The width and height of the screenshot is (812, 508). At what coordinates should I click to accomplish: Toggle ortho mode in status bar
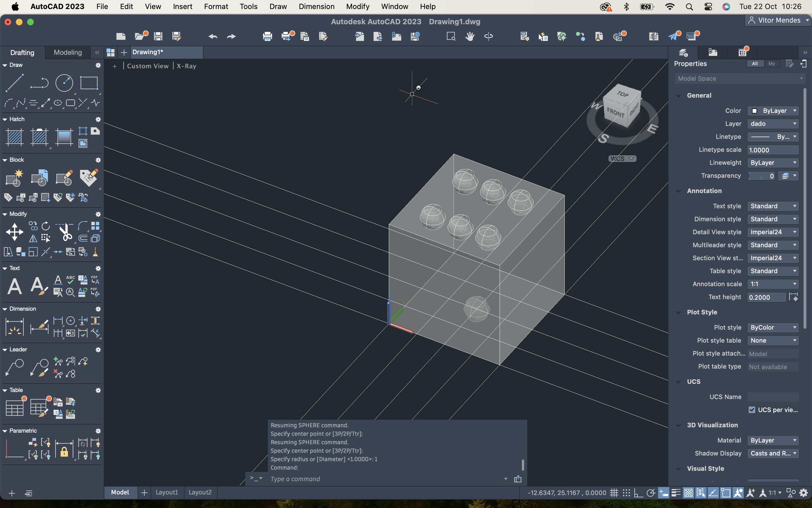point(639,493)
